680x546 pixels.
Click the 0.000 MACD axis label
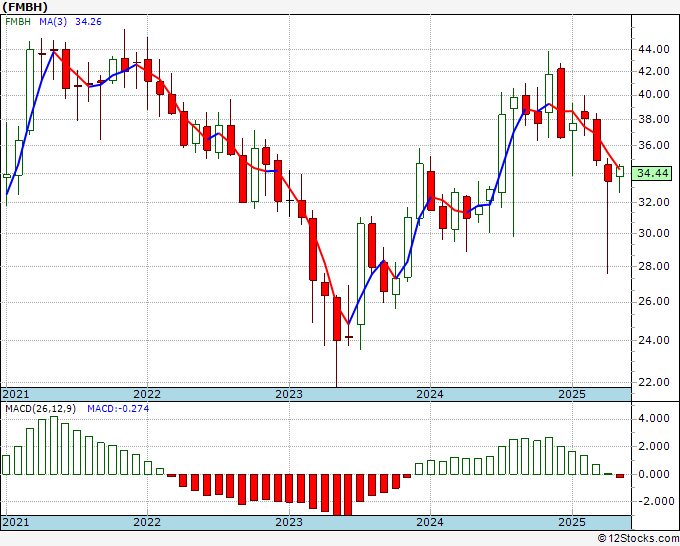(x=654, y=474)
